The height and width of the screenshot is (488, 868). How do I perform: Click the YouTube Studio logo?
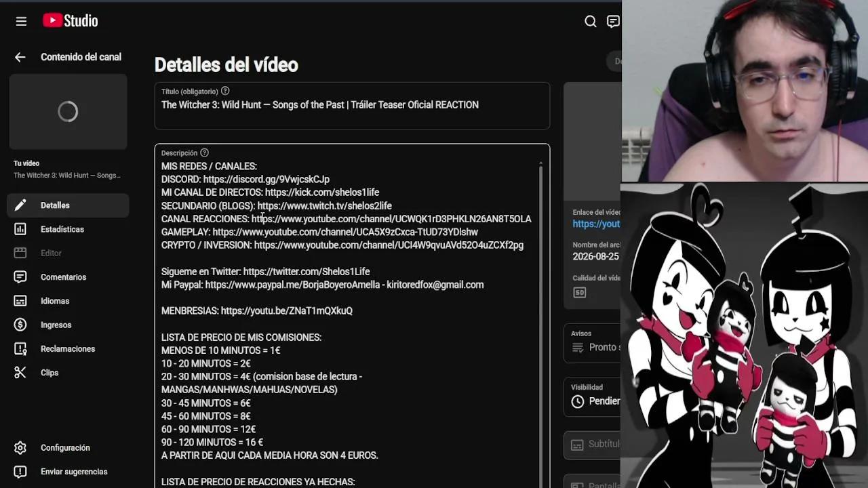pyautogui.click(x=71, y=21)
